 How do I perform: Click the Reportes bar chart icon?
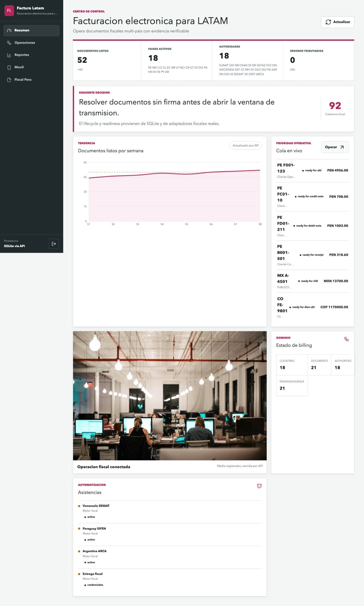(9, 55)
